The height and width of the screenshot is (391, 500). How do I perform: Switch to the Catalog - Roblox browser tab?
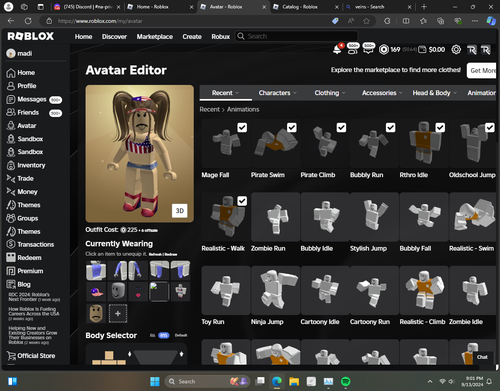pos(300,7)
